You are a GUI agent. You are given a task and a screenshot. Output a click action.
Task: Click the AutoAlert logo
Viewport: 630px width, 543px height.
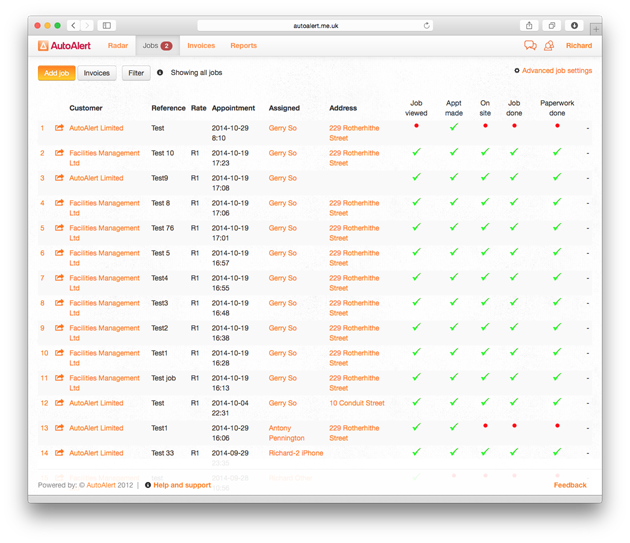[64, 45]
